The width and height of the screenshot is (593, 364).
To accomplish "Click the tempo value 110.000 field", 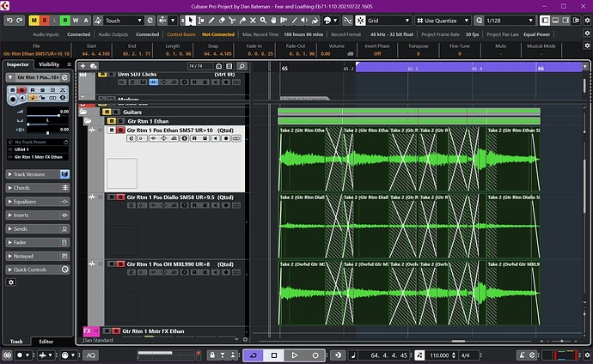I will [x=439, y=355].
